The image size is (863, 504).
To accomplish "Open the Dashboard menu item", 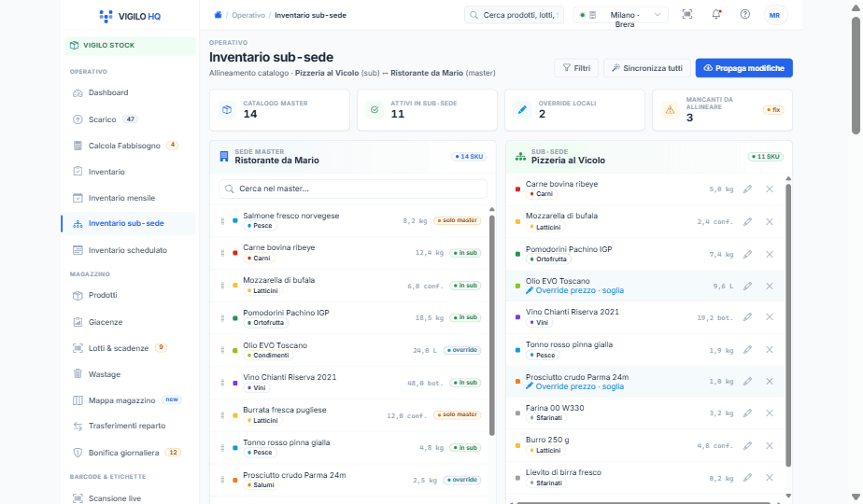I will (x=129, y=92).
